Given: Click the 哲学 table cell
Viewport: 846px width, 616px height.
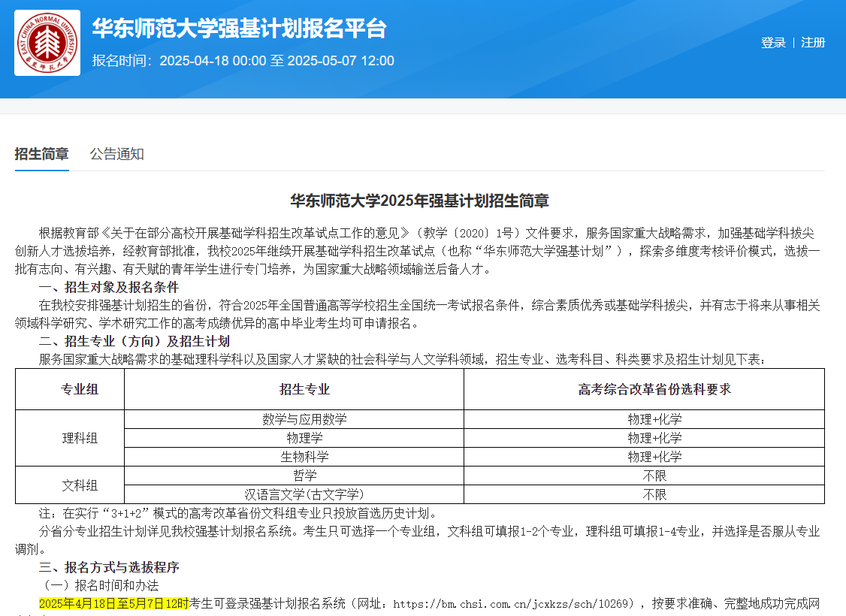Looking at the screenshot, I should (x=294, y=476).
